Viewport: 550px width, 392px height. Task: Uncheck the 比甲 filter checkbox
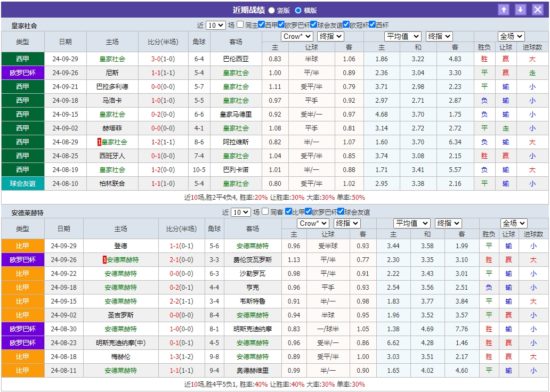(288, 210)
